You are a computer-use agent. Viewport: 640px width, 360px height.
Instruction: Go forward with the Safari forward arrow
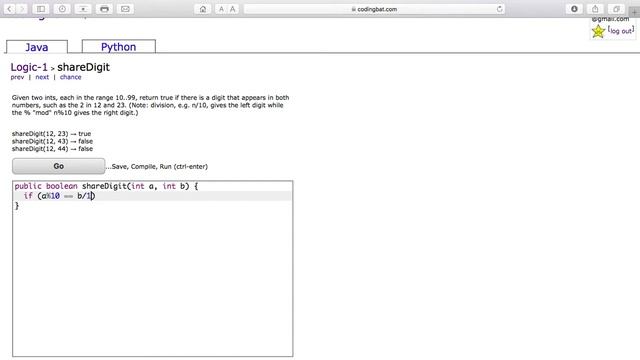[22, 9]
